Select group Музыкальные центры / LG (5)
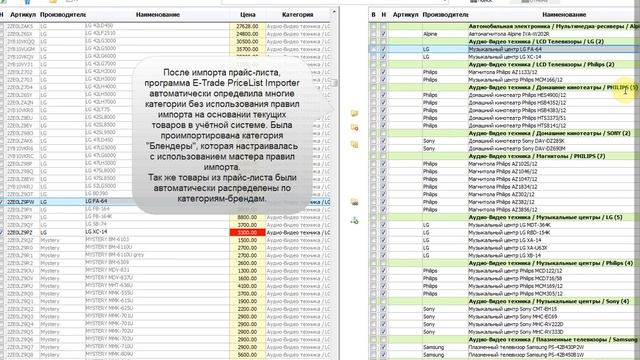This screenshot has height=360, width=640. (x=545, y=217)
